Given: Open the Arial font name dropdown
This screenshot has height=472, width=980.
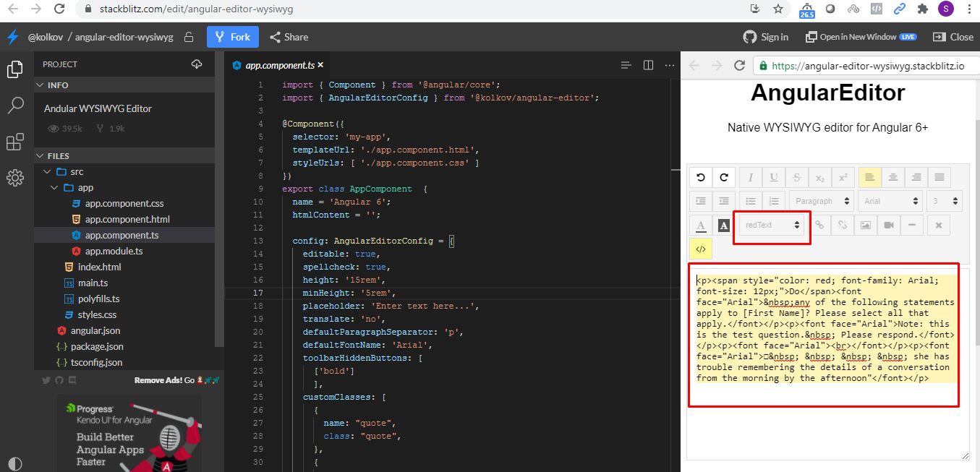Looking at the screenshot, I should tap(890, 201).
